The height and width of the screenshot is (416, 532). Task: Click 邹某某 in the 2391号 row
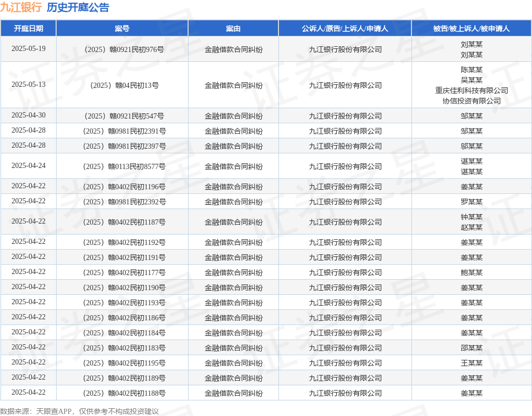[x=472, y=131]
